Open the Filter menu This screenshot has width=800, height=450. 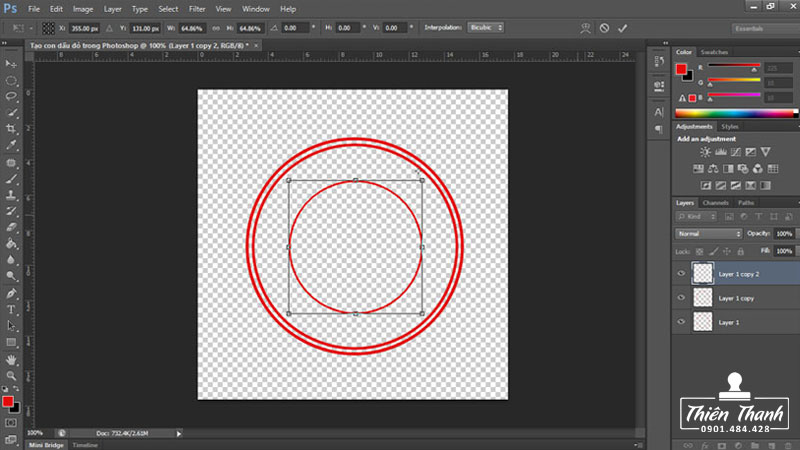197,9
